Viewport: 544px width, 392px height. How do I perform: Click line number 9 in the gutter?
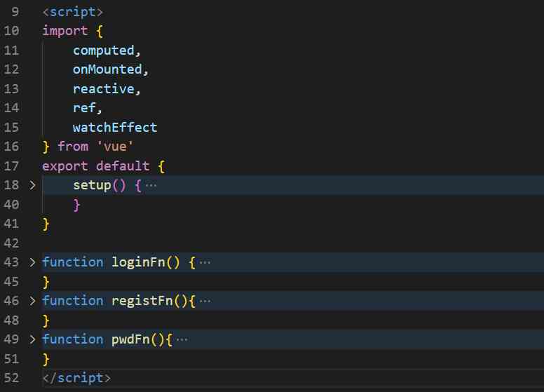tap(15, 12)
